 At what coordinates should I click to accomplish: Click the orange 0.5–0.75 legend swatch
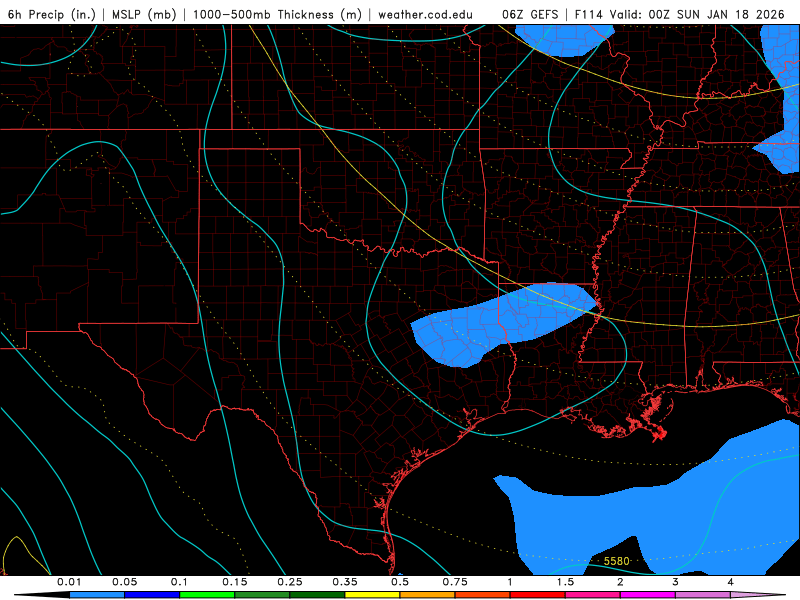pos(428,595)
